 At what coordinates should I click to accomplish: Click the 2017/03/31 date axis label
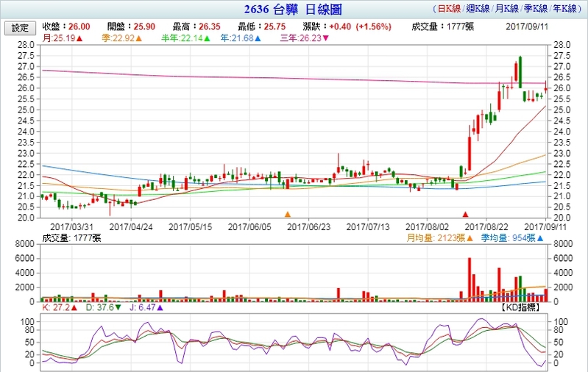click(71, 227)
